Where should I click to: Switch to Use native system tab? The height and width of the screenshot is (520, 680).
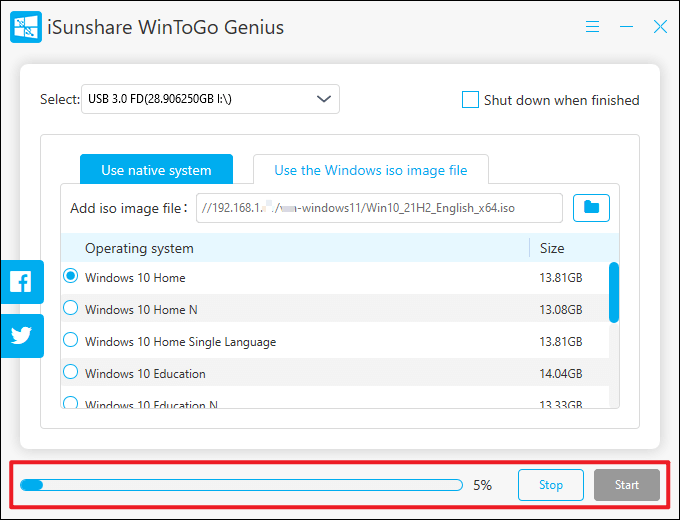coord(156,170)
